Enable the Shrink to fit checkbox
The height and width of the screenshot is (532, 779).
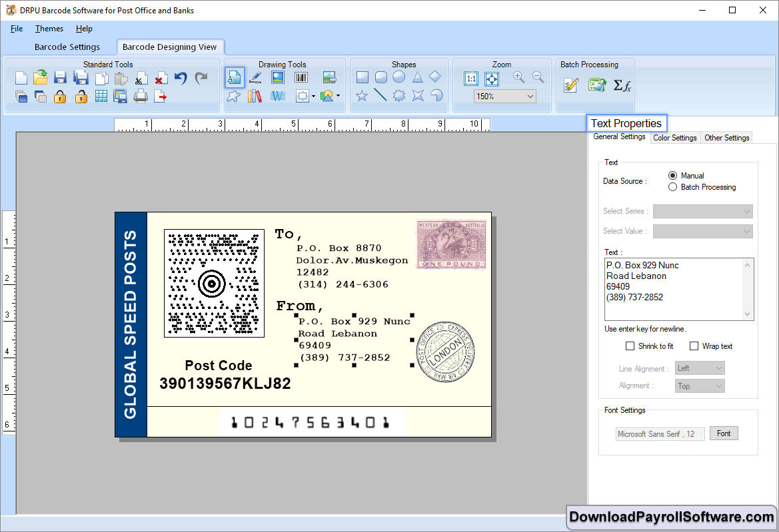coord(630,346)
